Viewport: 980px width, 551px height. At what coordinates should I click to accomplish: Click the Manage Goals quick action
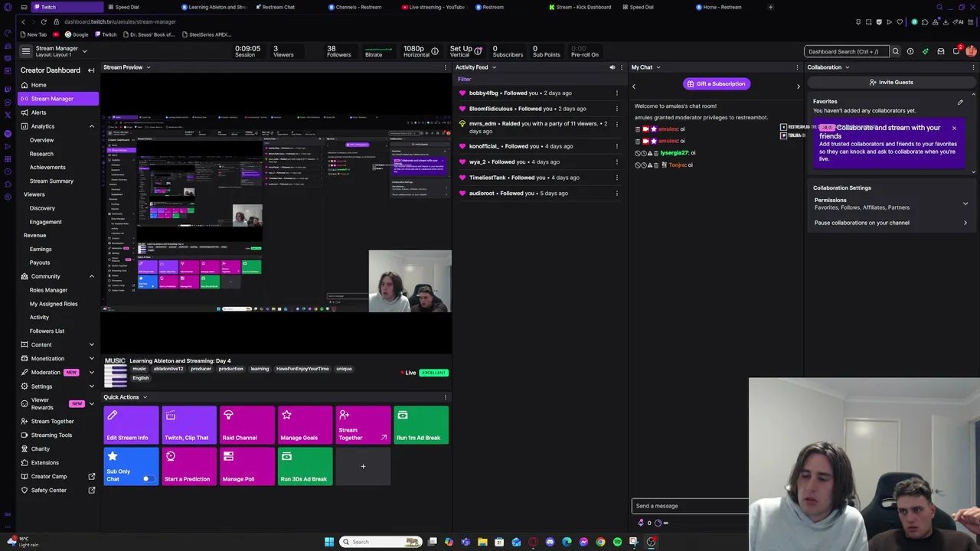pyautogui.click(x=305, y=425)
